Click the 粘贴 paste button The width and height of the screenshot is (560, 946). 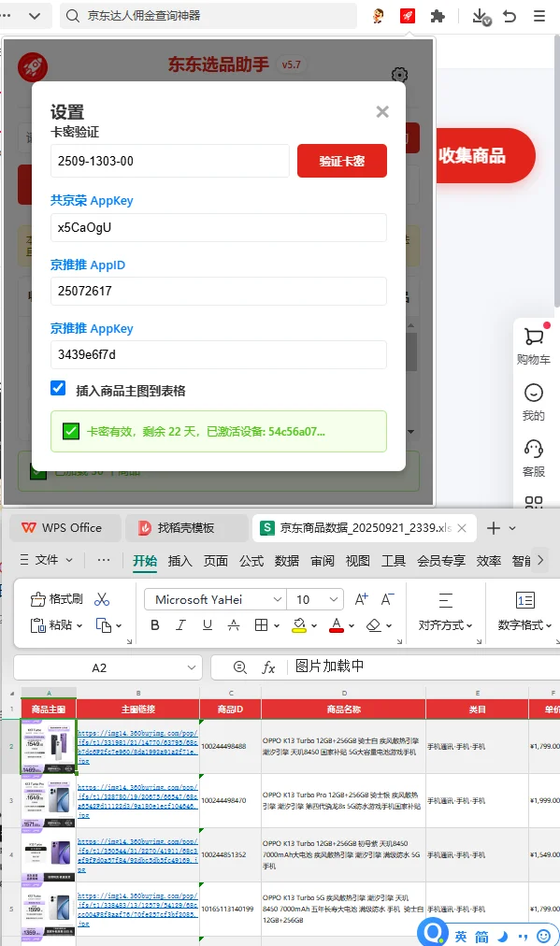coord(52,625)
